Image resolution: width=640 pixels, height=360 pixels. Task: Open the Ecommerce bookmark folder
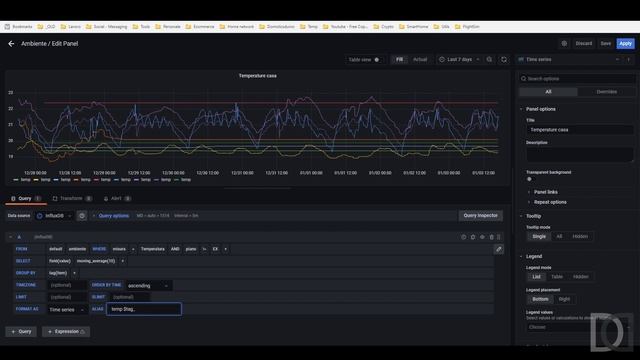pos(200,27)
